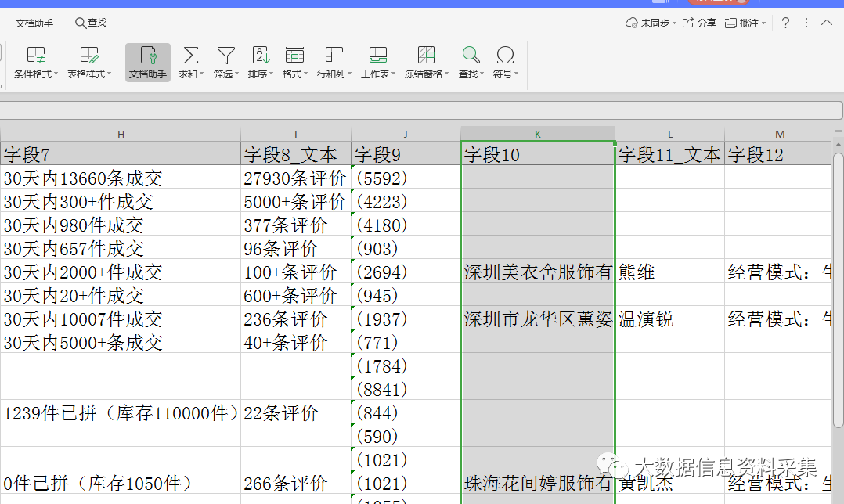Select cell 珠海花间婷服饰有
Screen dimensions: 844x504
538,483
